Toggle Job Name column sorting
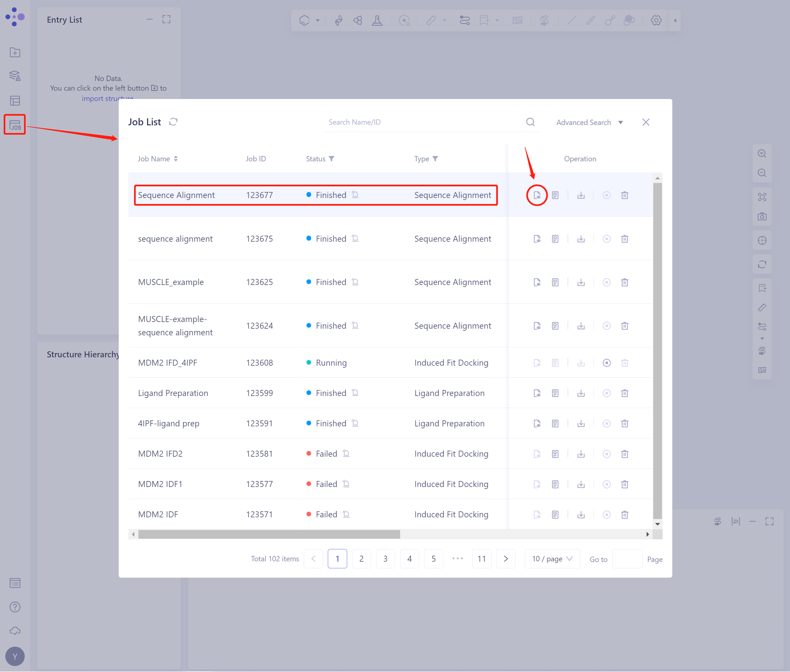790x672 pixels. [176, 159]
